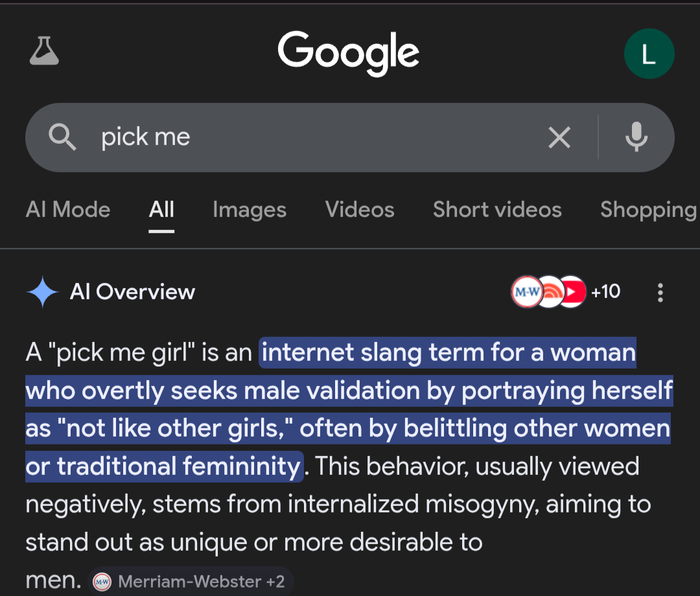Focus the search field containing pick me
Image resolution: width=700 pixels, height=596 pixels.
click(x=311, y=137)
